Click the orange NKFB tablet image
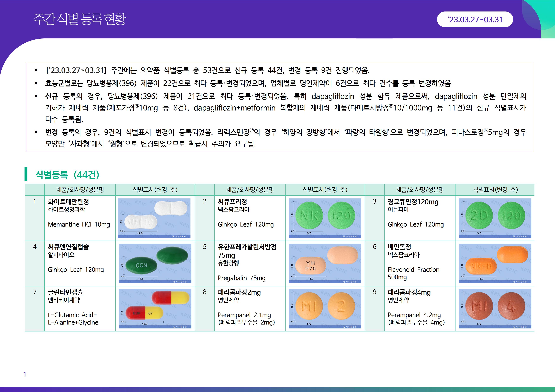555x392 pixels. tap(495, 263)
